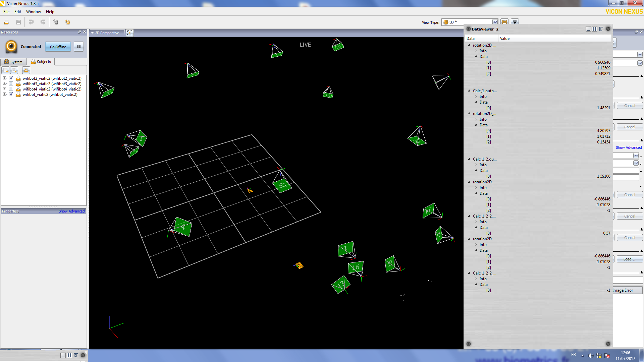Uncheck the wifibot_viatic2 subject checkbox
644x362 pixels.
[11, 95]
